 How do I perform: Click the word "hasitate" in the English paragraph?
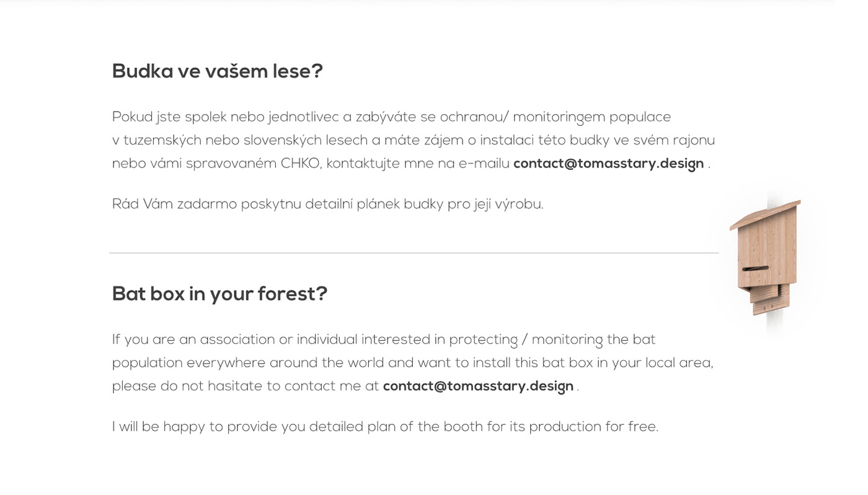click(x=235, y=386)
